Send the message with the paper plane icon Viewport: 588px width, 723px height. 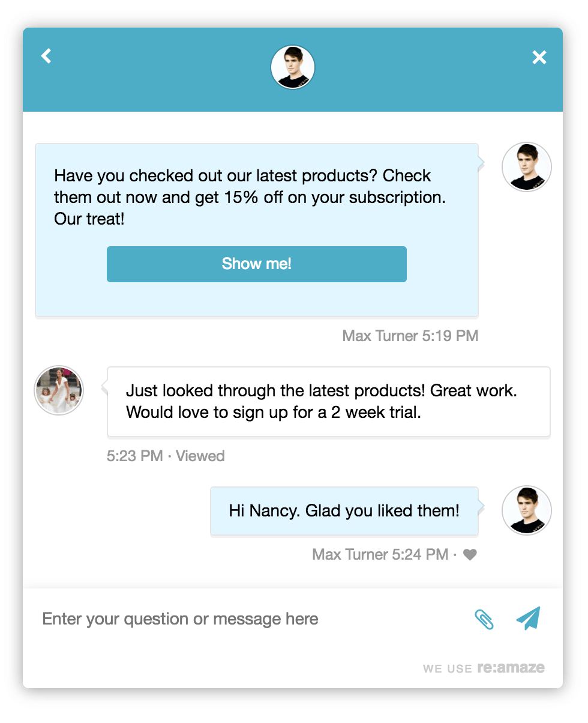pos(528,619)
